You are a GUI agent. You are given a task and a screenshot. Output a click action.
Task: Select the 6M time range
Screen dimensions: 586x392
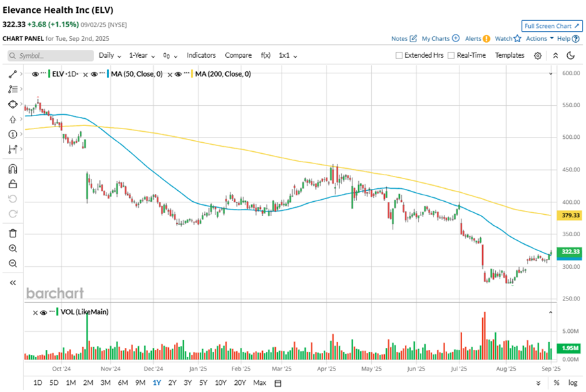click(x=123, y=383)
